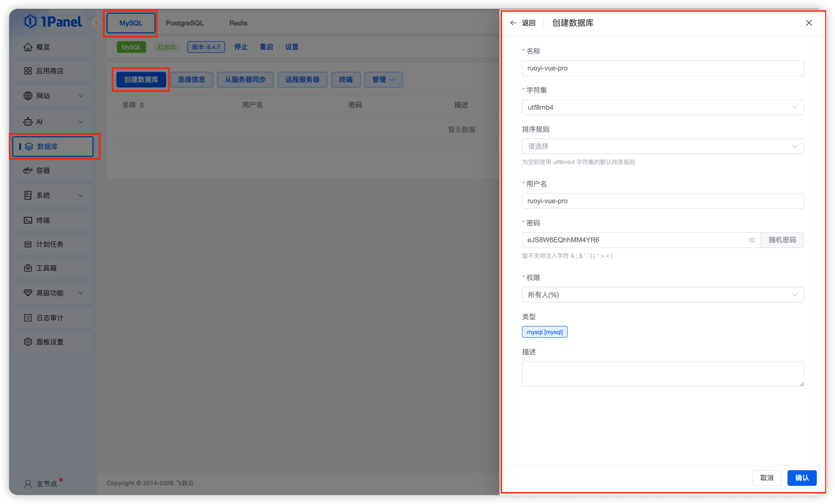Click the 日志审计 log icon
The height and width of the screenshot is (504, 835).
pyautogui.click(x=28, y=318)
